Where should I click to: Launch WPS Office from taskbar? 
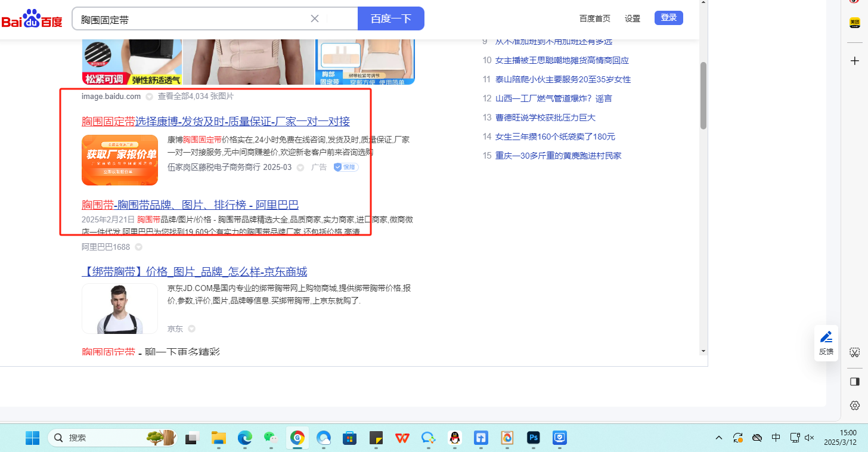[402, 438]
